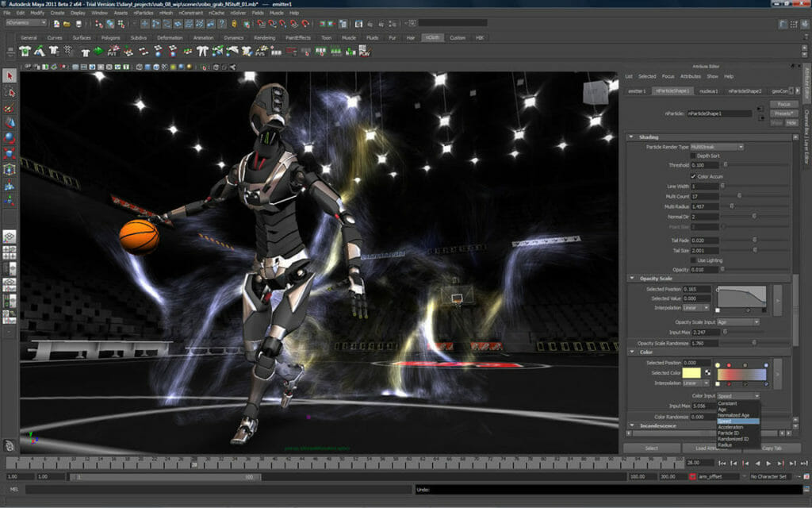Activate the Lasso select tool
The height and width of the screenshot is (508, 812).
[10, 92]
